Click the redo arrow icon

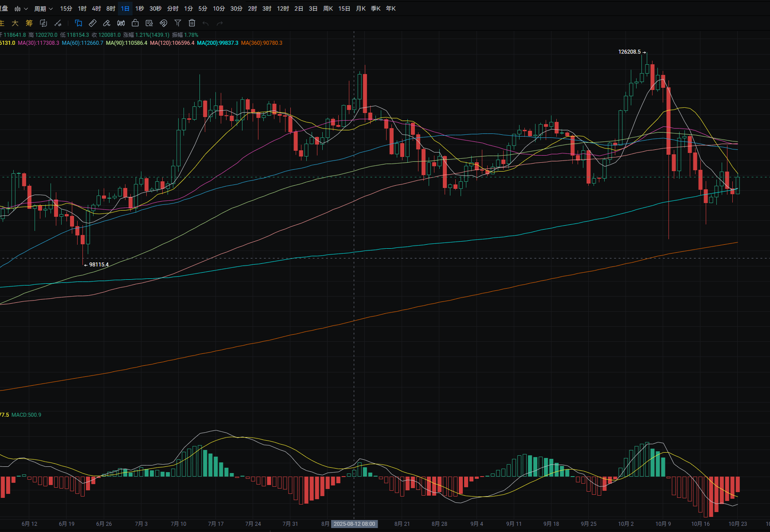pos(220,23)
